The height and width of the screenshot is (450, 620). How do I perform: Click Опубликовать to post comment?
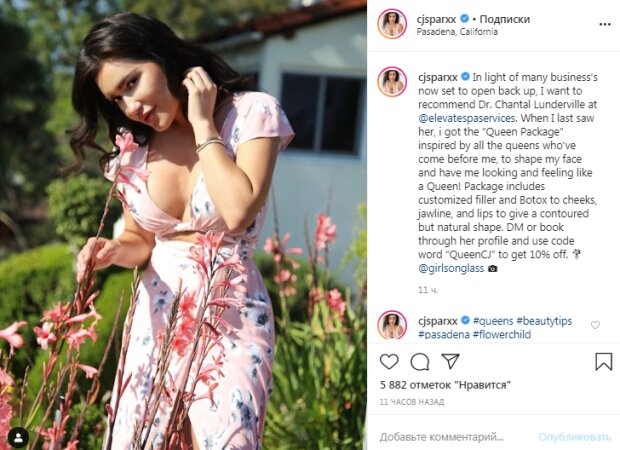[x=575, y=437]
